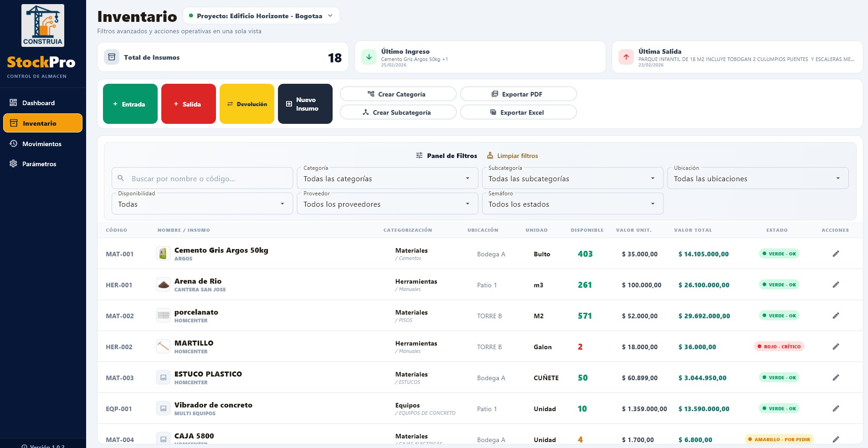
Task: Edit the MARTILLO inventory item
Action: click(x=836, y=346)
